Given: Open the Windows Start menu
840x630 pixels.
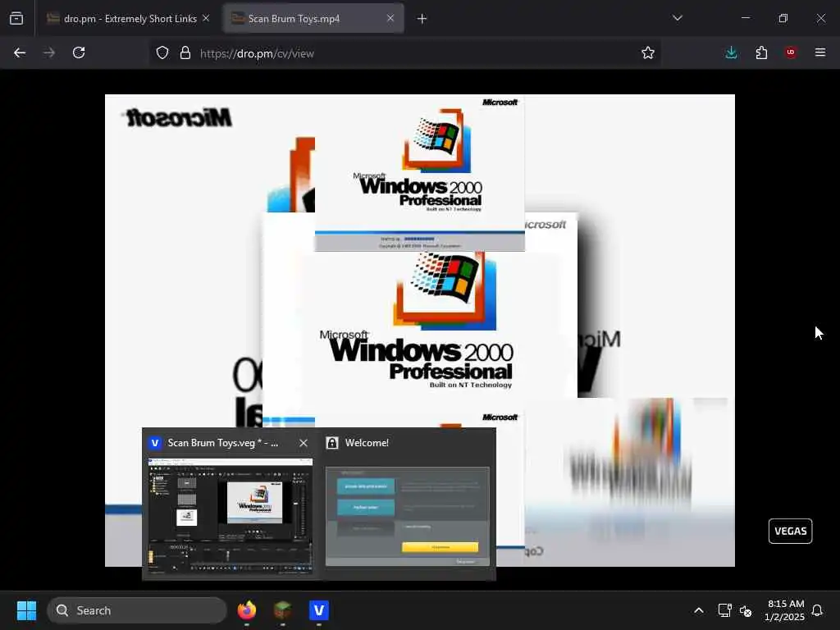Looking at the screenshot, I should coord(26,610).
